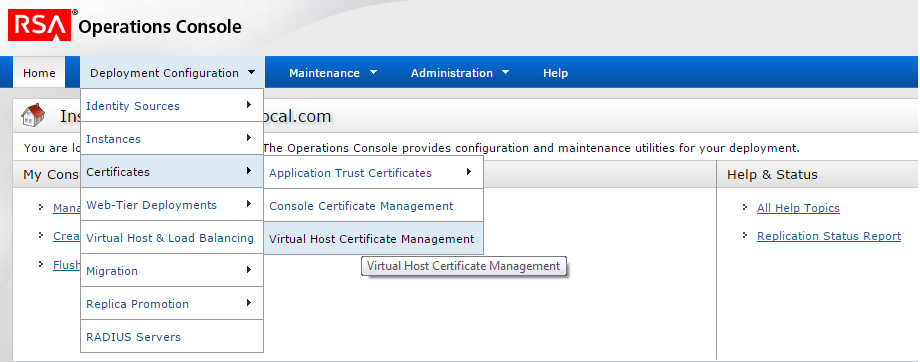Screen dimensions: 920x362
Task: Click the Web-Tier Deployments submenu arrow
Action: [x=249, y=204]
